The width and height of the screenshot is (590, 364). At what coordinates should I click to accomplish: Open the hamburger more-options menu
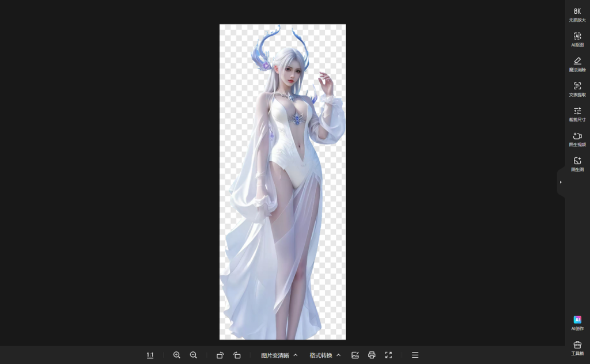click(x=415, y=355)
